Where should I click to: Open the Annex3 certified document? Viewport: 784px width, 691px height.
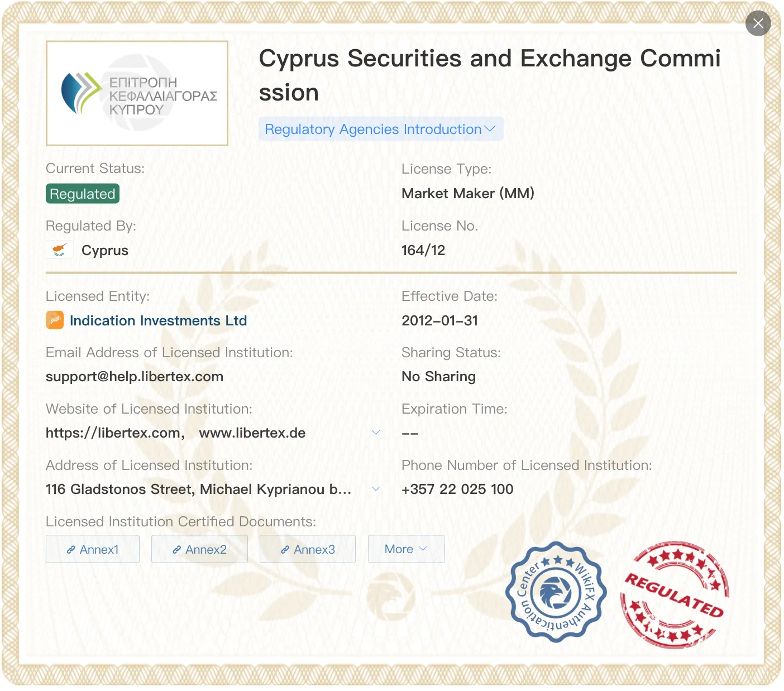point(308,549)
